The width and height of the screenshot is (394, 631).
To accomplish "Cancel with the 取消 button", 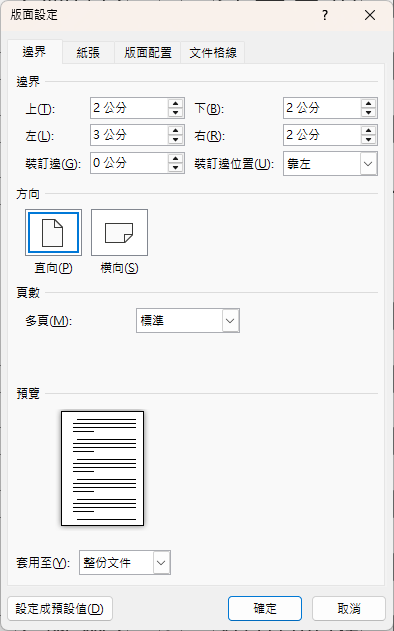I will coord(349,608).
